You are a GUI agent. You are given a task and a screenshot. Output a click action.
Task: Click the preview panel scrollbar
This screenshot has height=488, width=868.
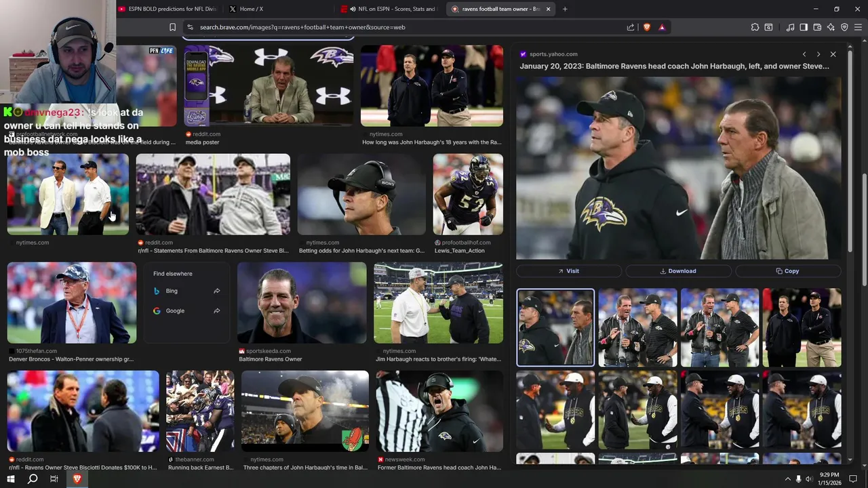coord(850,152)
